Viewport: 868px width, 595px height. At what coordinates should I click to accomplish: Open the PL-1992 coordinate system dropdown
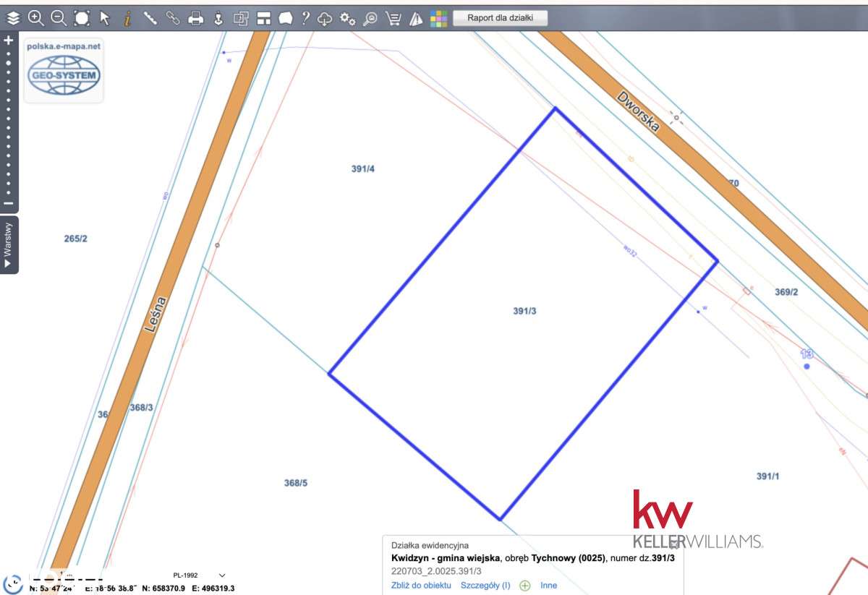click(x=199, y=575)
